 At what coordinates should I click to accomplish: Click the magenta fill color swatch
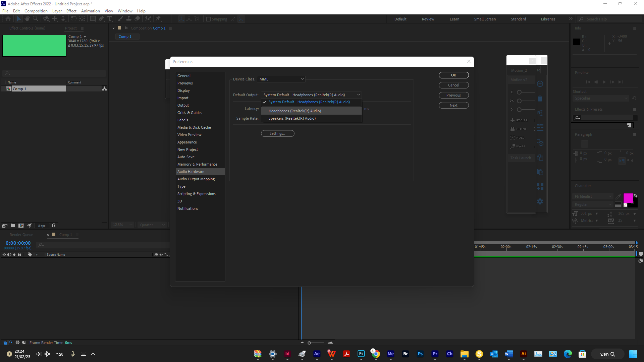click(x=628, y=198)
